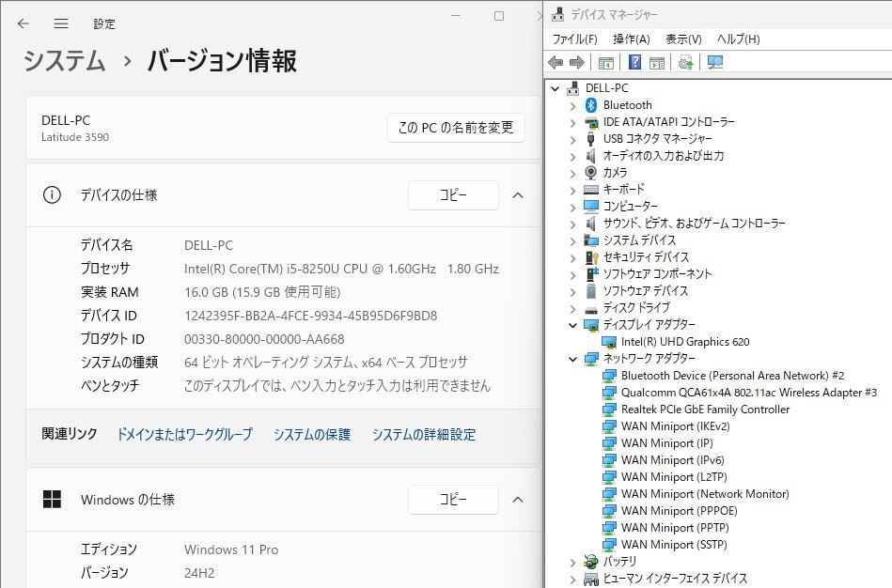Open the Settings hamburger menu
Image resolution: width=892 pixels, height=588 pixels.
click(x=60, y=23)
